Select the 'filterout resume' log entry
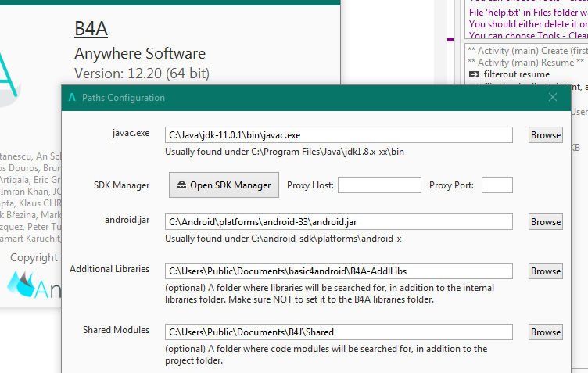The width and height of the screenshot is (588, 373). pyautogui.click(x=516, y=74)
